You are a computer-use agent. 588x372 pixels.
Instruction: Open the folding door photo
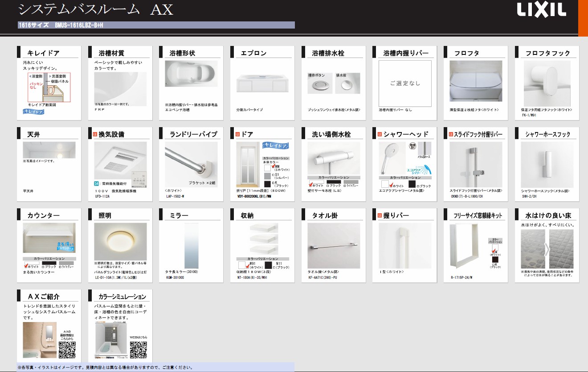[248, 164]
